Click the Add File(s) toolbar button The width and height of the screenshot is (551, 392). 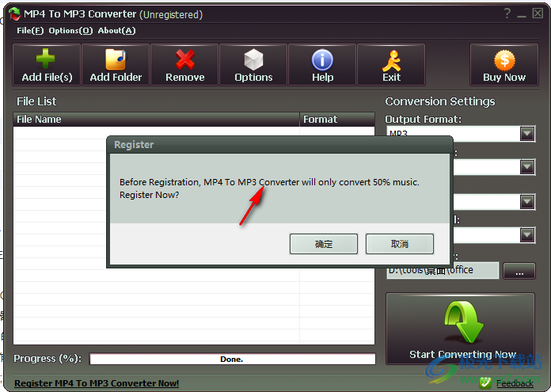coord(47,65)
